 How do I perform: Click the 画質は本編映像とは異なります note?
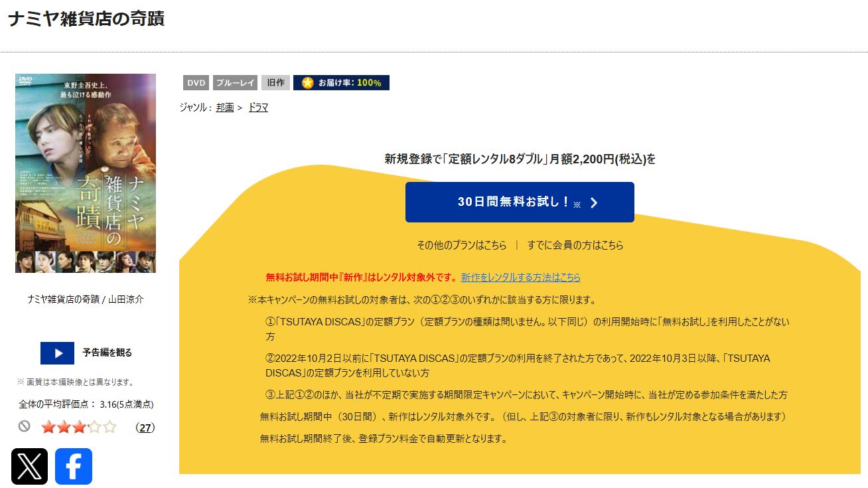tap(76, 382)
